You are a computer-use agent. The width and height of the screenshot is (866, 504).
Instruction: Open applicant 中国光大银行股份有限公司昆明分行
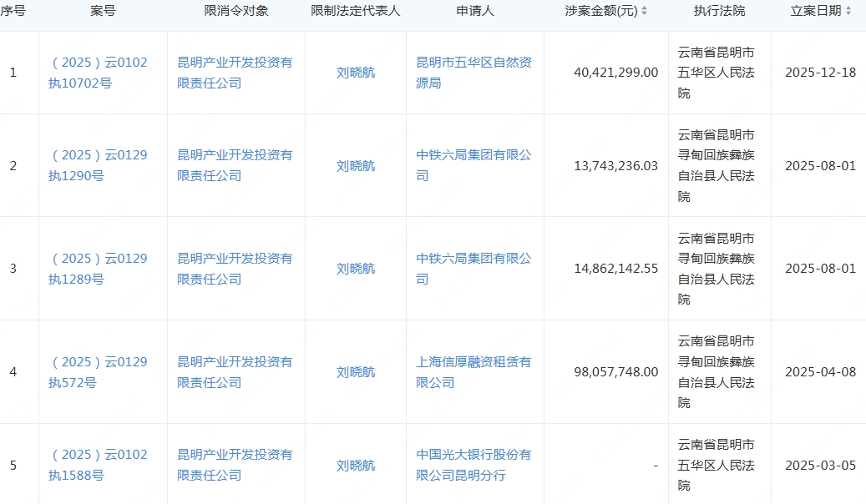pos(474,465)
